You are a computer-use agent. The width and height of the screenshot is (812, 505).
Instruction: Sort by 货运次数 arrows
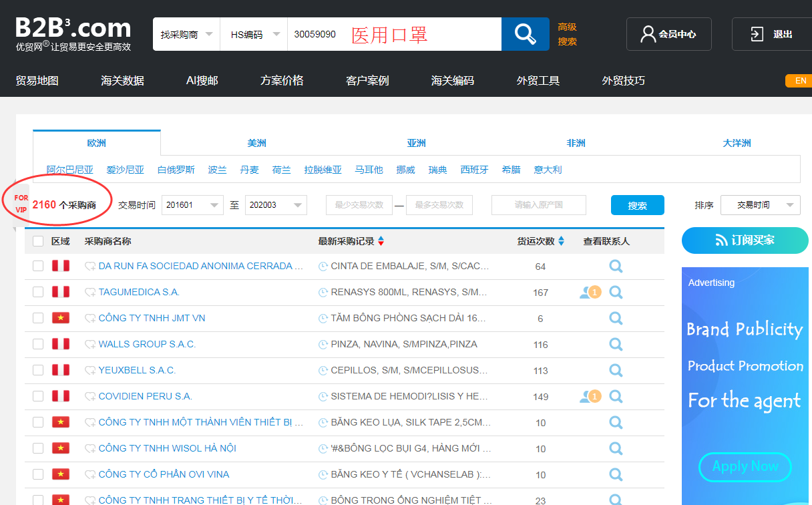pyautogui.click(x=561, y=241)
